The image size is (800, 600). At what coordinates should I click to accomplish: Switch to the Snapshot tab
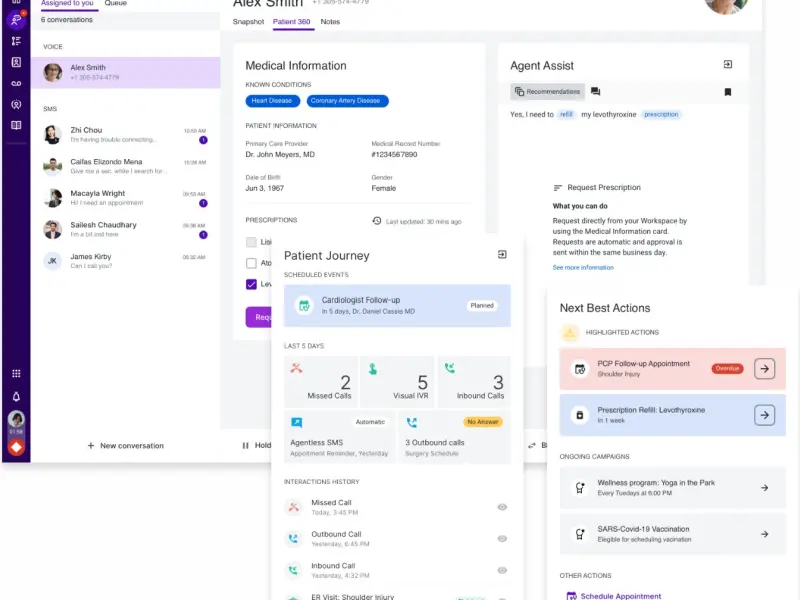point(248,21)
